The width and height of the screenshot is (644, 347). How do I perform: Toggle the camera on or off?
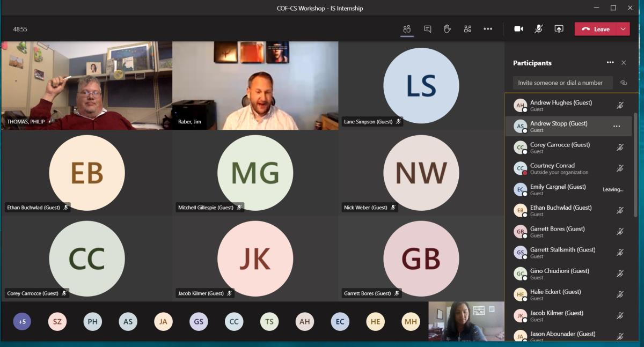pos(518,29)
